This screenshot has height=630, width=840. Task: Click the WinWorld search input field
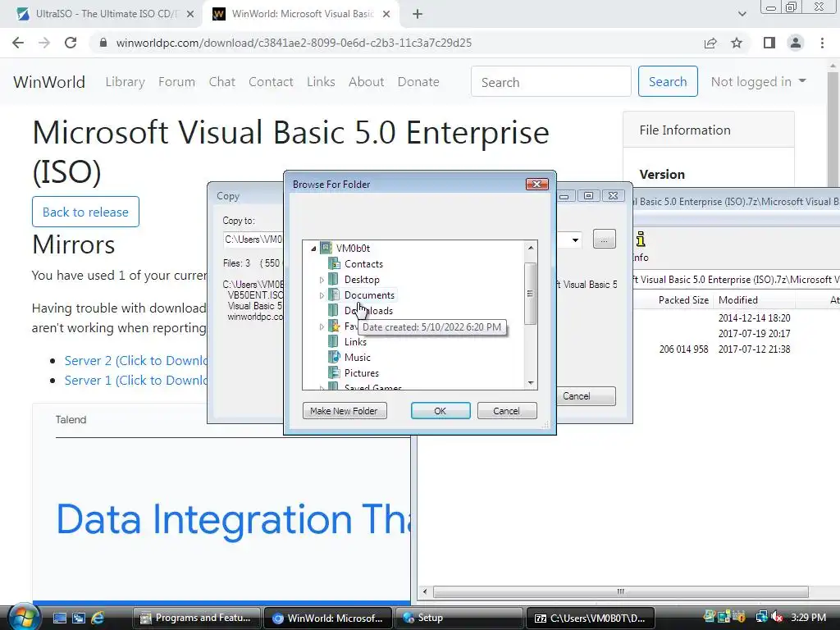click(551, 81)
